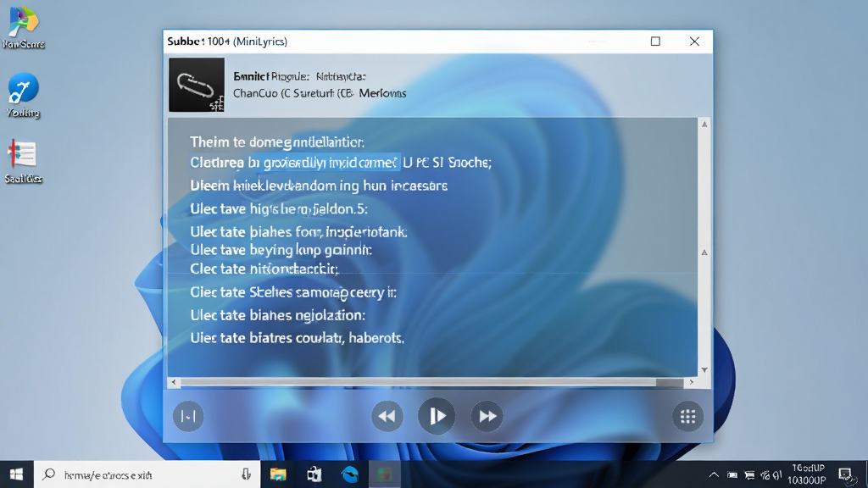Click the third desktop icon with document image
Viewport: 868px width, 488px height.
pyautogui.click(x=23, y=161)
